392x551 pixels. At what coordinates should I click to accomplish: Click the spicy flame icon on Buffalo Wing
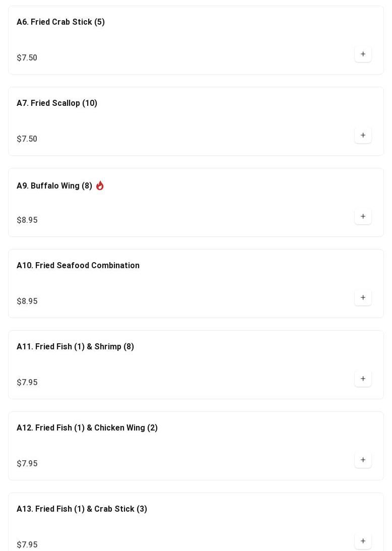(x=100, y=186)
